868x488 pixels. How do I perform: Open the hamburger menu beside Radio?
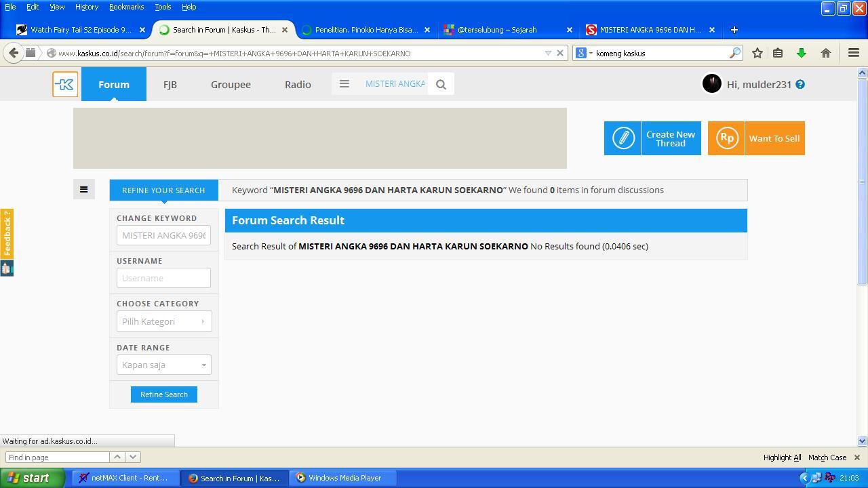[344, 84]
